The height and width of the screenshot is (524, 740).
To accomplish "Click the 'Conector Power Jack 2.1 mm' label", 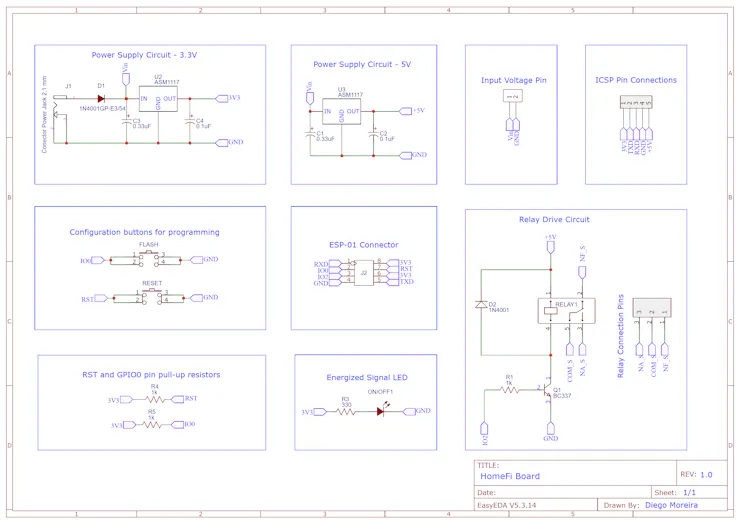I will click(x=44, y=114).
